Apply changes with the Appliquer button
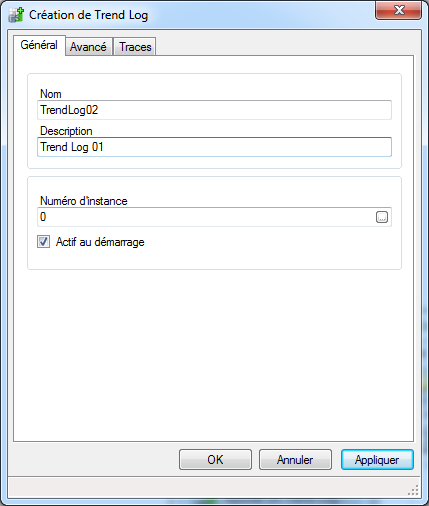Image resolution: width=429 pixels, height=506 pixels. click(377, 460)
